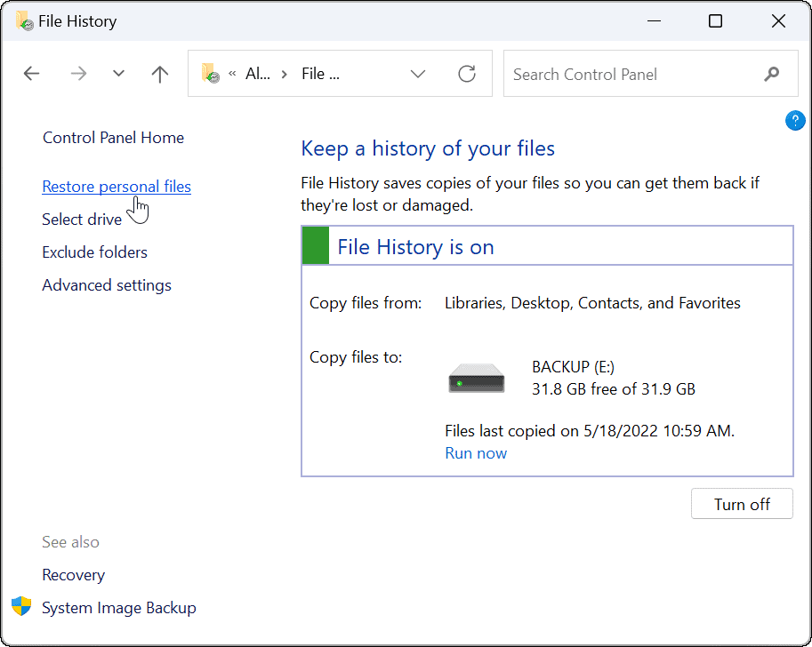Click the Up one level arrow
812x647 pixels.
click(x=159, y=74)
